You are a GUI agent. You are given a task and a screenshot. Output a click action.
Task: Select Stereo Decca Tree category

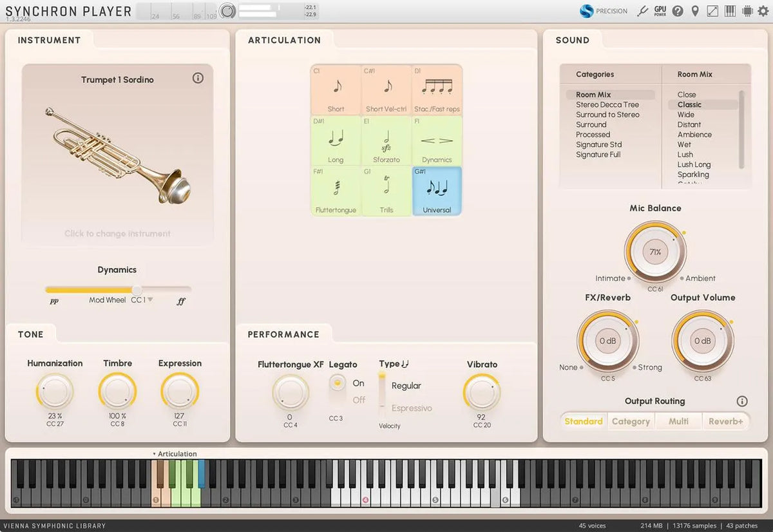[607, 104]
